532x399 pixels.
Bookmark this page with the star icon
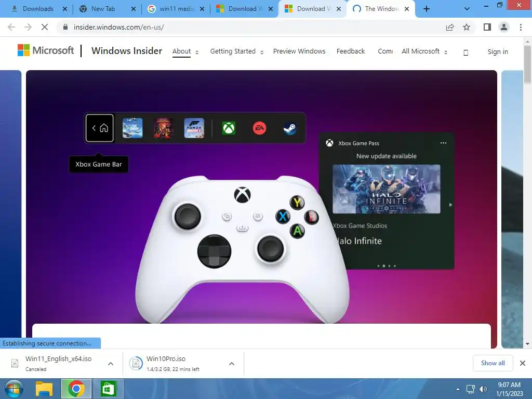coord(467,27)
